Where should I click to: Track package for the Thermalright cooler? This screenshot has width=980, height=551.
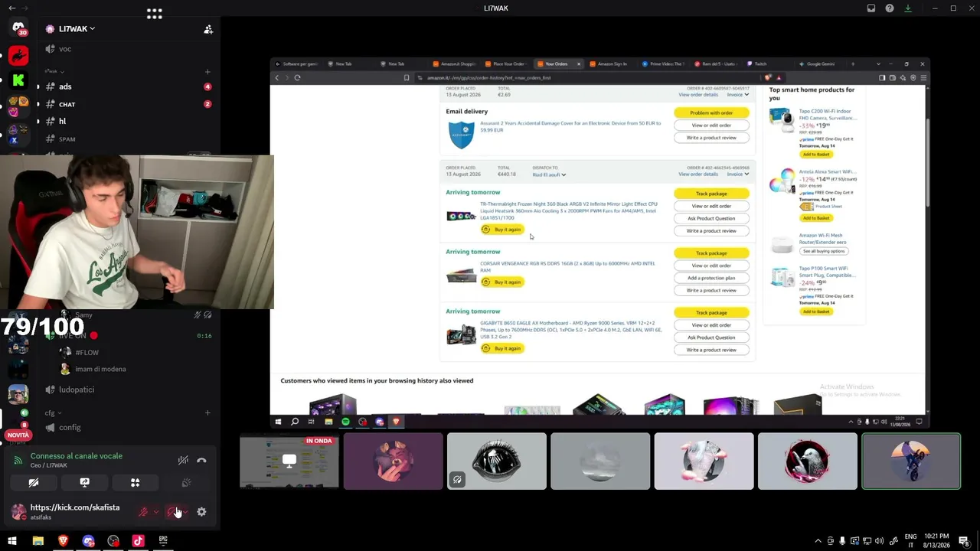[711, 194]
